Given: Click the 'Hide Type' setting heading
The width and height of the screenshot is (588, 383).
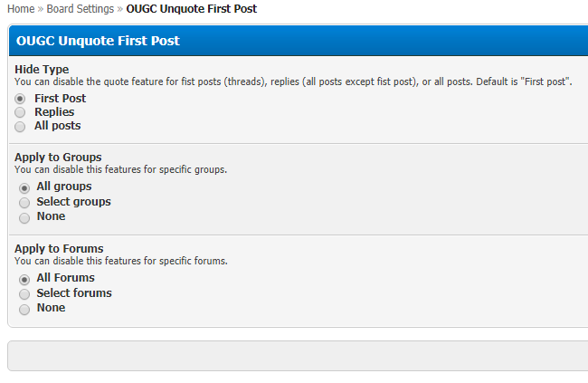Looking at the screenshot, I should (42, 69).
